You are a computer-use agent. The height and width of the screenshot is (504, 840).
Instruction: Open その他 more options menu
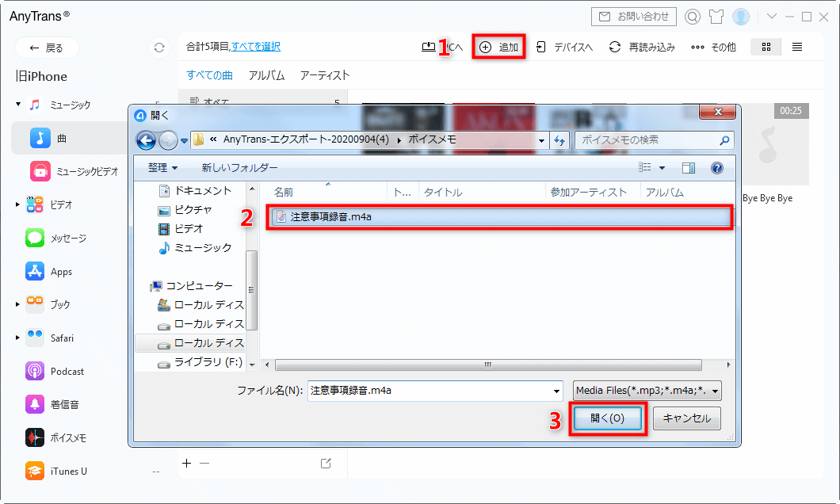pyautogui.click(x=713, y=47)
